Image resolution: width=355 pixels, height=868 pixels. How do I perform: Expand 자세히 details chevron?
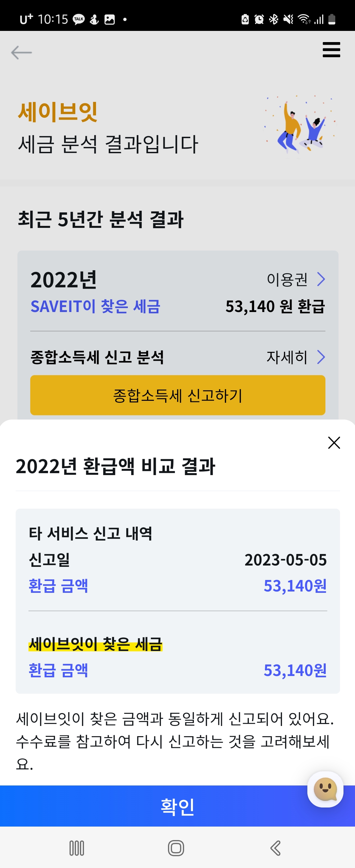tap(321, 357)
